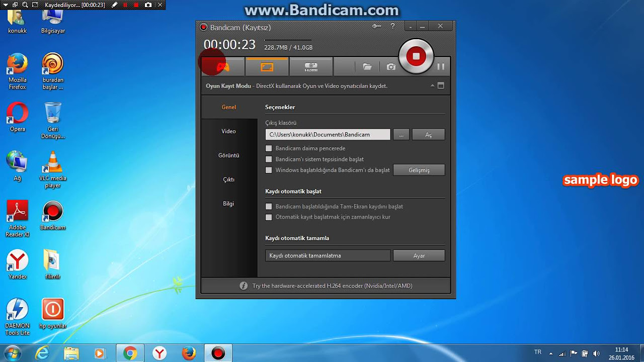Image resolution: width=644 pixels, height=362 pixels.
Task: Open the Gelişmiş settings button
Action: click(x=419, y=170)
